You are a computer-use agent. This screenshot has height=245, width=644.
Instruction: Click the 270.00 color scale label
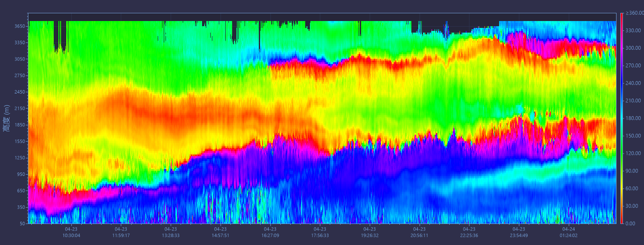[632, 66]
